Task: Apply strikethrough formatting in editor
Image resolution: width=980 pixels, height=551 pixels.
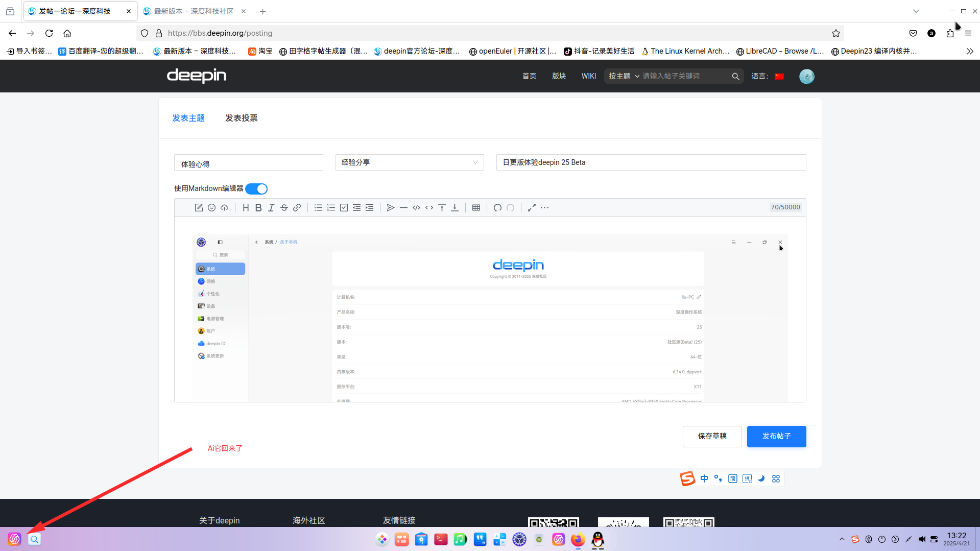Action: point(284,208)
